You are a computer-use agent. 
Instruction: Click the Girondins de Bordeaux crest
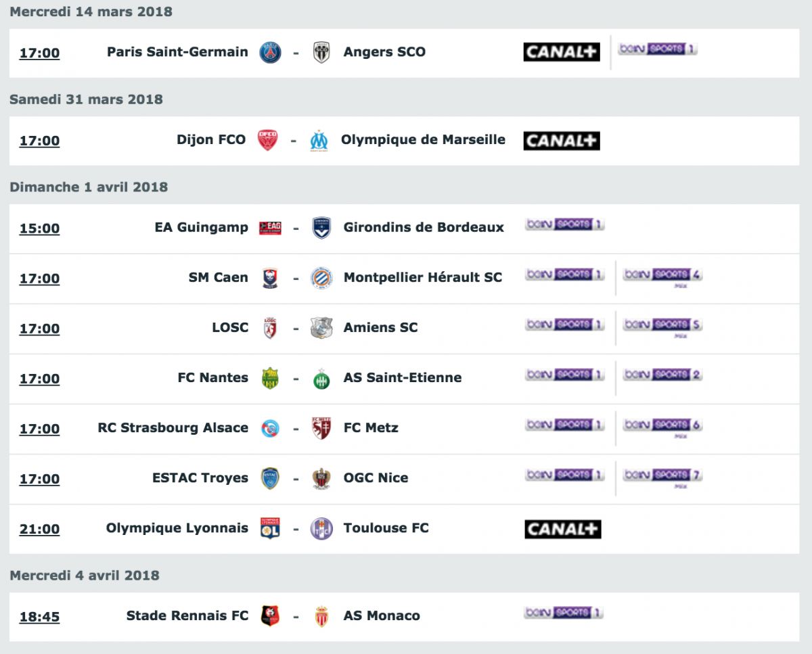(321, 228)
